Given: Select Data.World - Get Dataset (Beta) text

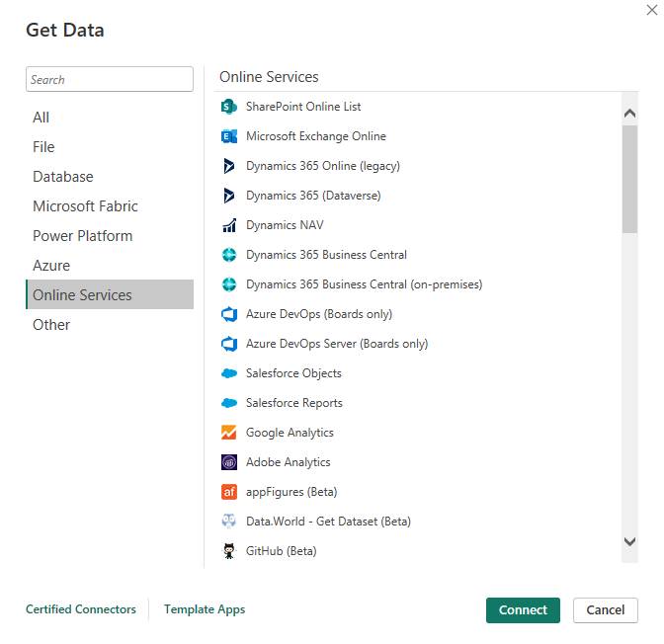Looking at the screenshot, I should click(x=328, y=522).
